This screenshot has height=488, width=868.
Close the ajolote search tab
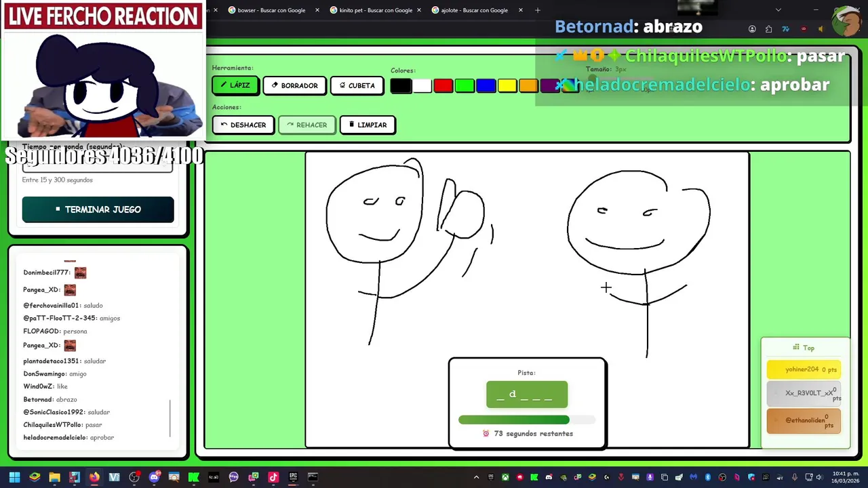click(521, 10)
